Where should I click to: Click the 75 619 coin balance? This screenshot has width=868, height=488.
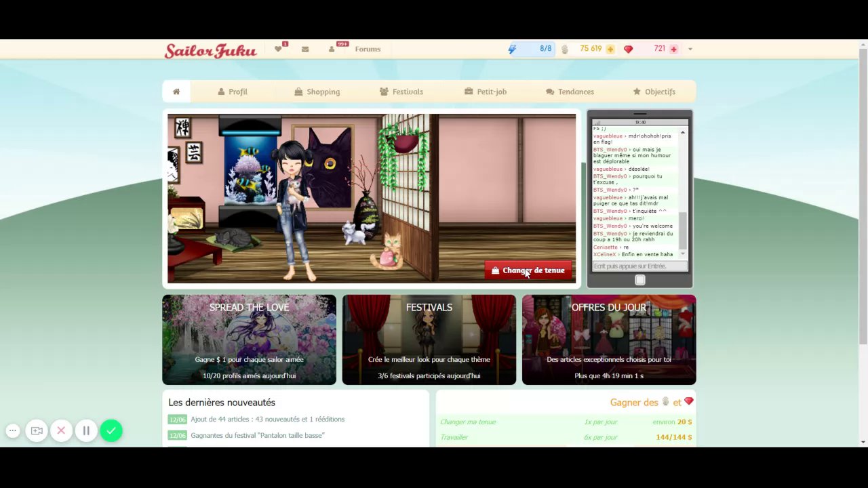pyautogui.click(x=591, y=49)
